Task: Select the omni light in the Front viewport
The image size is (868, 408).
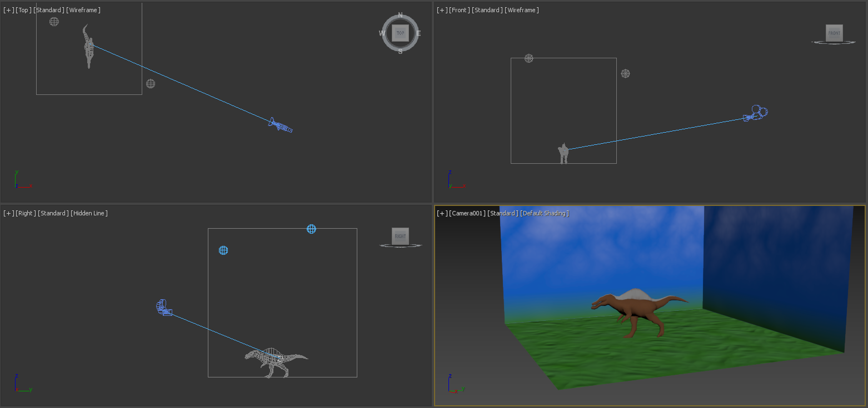Action: point(528,58)
